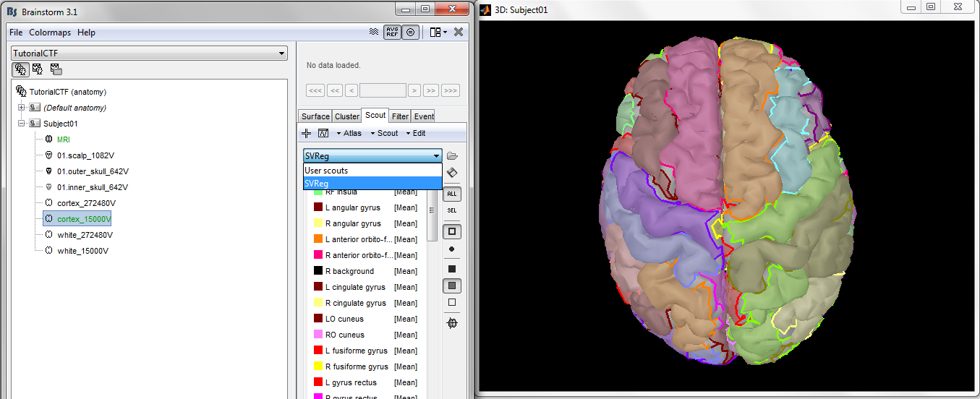Toggle the AVG REF button
980x399 pixels.
[x=392, y=33]
